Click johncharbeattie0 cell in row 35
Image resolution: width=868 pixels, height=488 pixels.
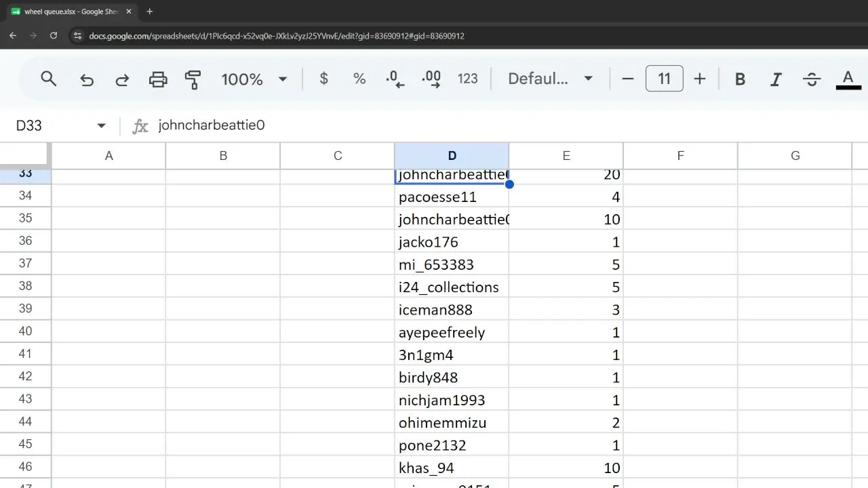[x=452, y=219]
